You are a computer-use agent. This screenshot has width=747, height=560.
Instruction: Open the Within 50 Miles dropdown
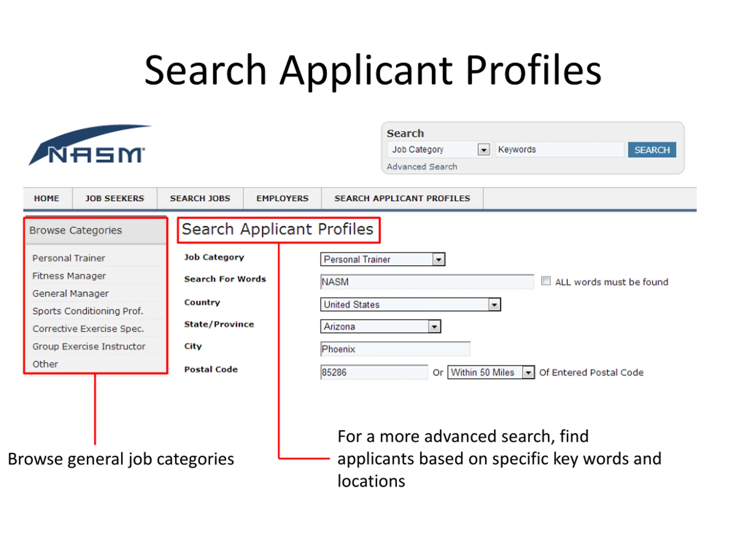(491, 373)
